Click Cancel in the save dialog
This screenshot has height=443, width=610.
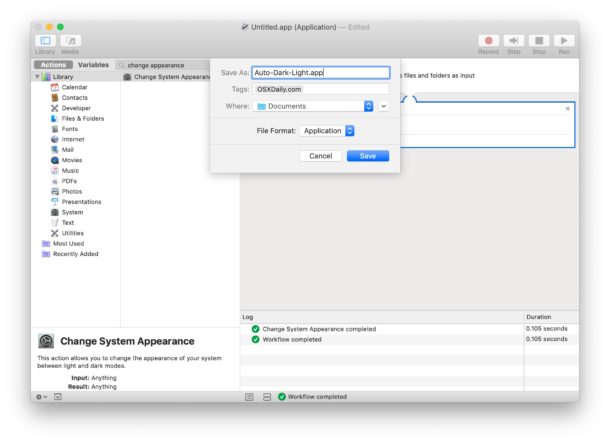tap(320, 156)
